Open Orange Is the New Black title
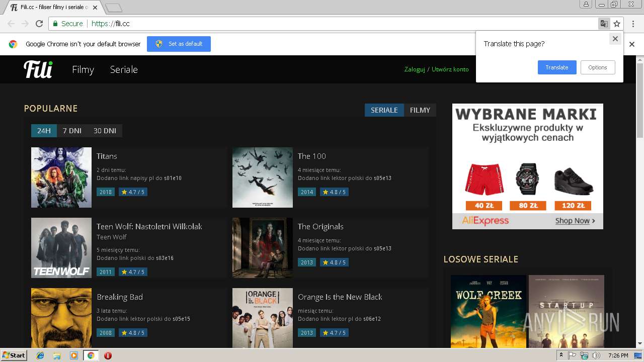 (x=340, y=297)
